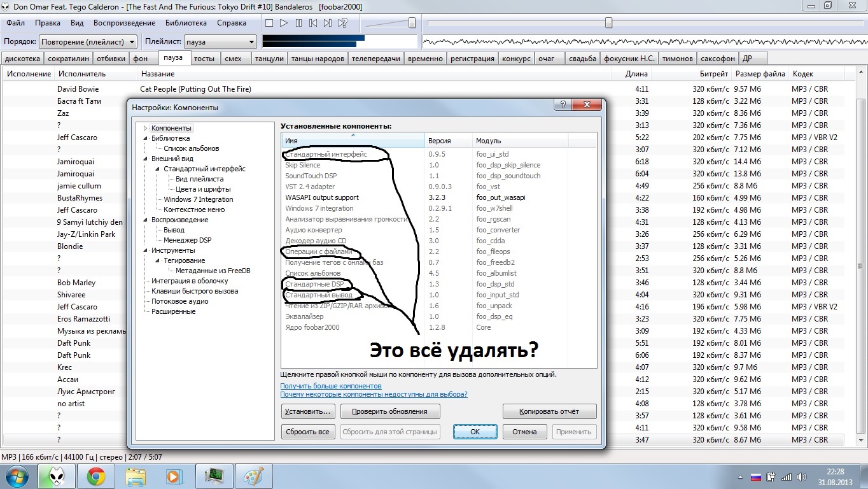Go to the previous track
This screenshot has width=868, height=489.
coord(313,23)
